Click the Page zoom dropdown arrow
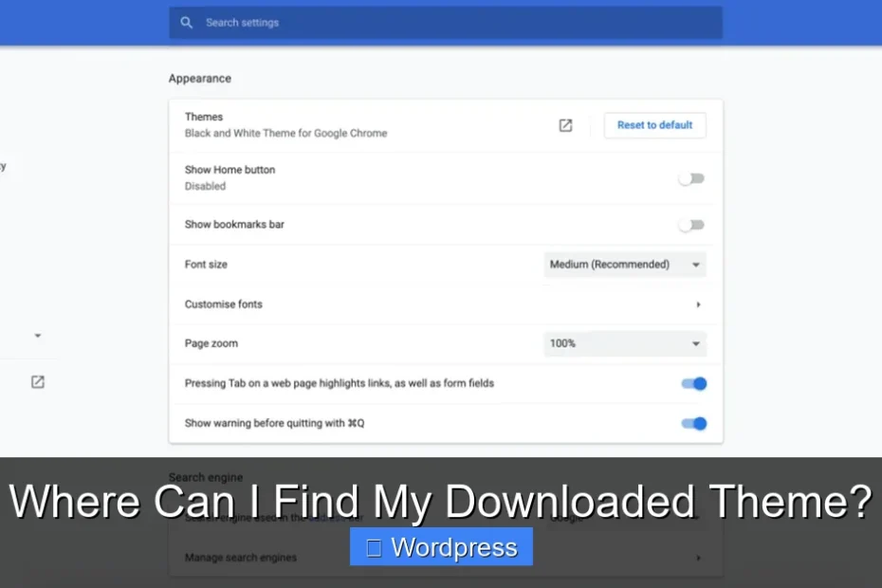Viewport: 882px width, 588px height. (695, 343)
